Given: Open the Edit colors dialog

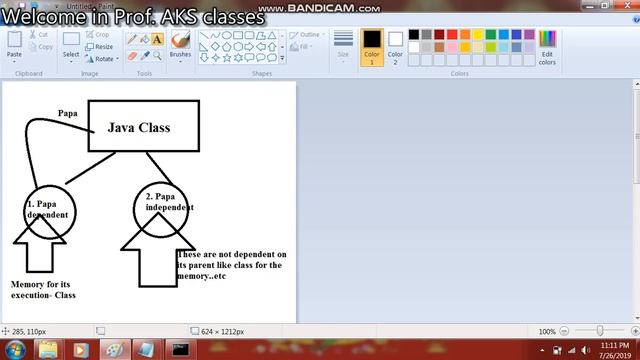Looking at the screenshot, I should (547, 47).
